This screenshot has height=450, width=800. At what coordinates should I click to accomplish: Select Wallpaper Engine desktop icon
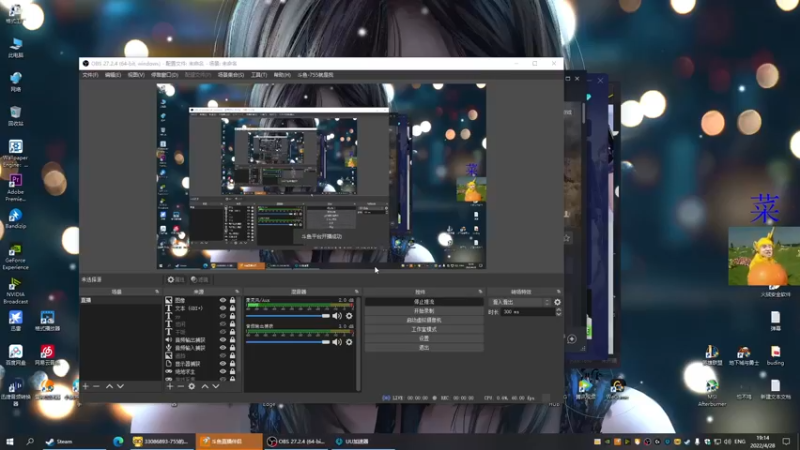point(15,154)
